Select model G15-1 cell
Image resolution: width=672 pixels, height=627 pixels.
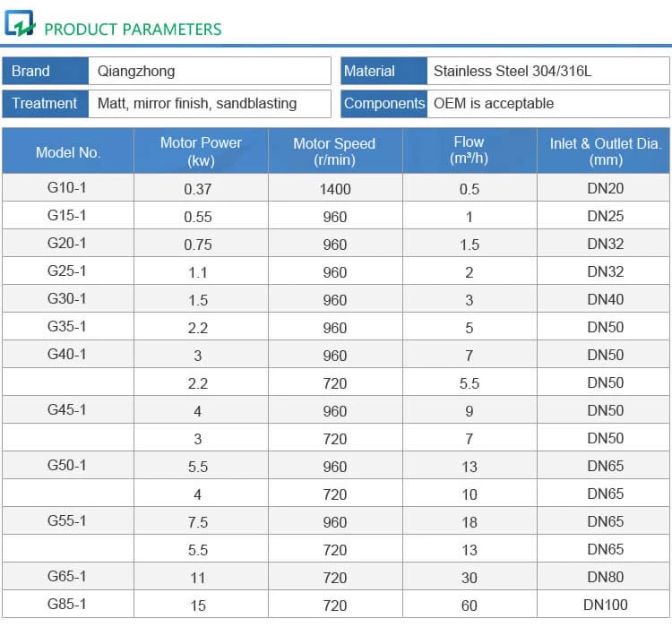[67, 215]
